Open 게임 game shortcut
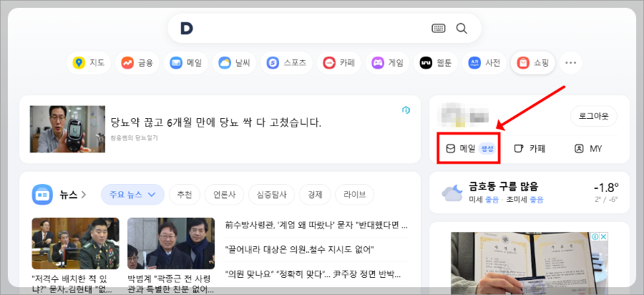 [387, 63]
